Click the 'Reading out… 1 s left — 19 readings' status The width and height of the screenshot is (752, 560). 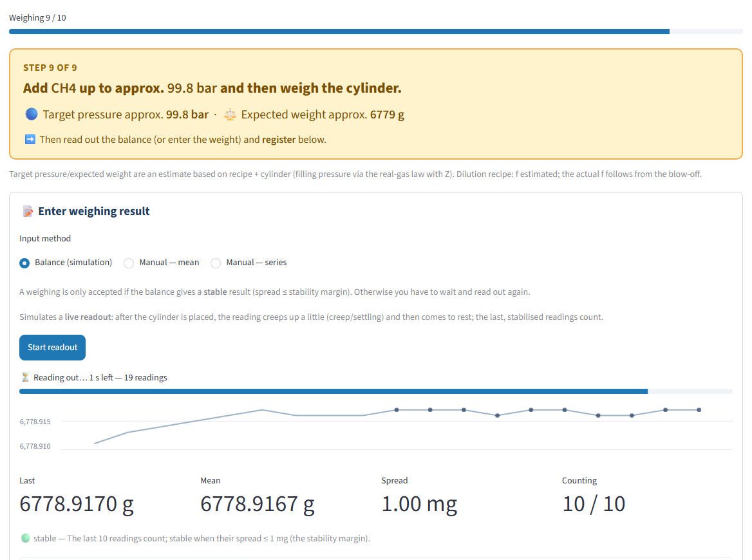[x=100, y=378]
